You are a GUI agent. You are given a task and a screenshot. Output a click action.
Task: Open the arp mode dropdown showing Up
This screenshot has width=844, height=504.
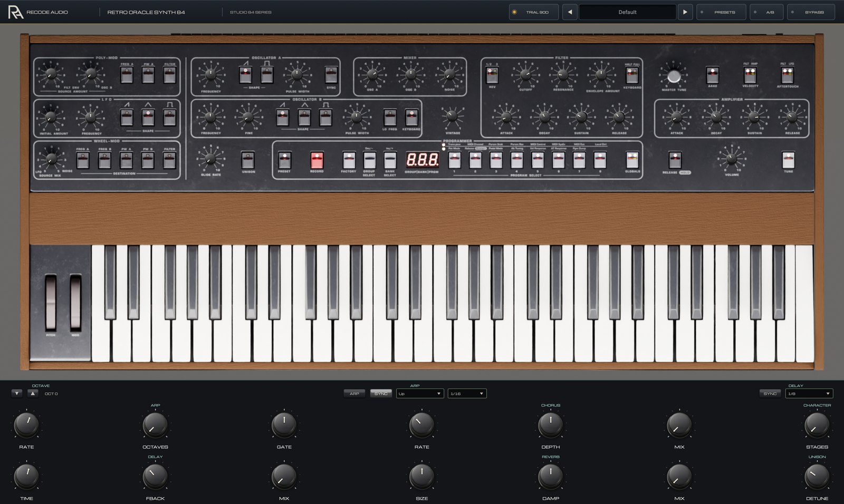coord(420,393)
